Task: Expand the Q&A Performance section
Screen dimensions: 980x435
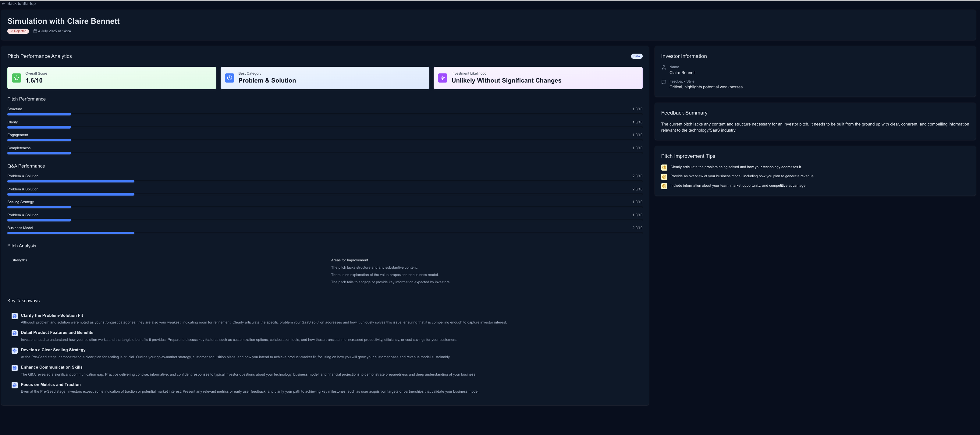Action: [26, 166]
